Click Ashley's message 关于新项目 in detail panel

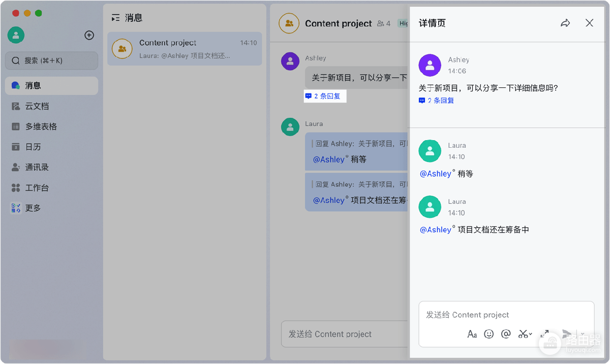[x=489, y=88]
